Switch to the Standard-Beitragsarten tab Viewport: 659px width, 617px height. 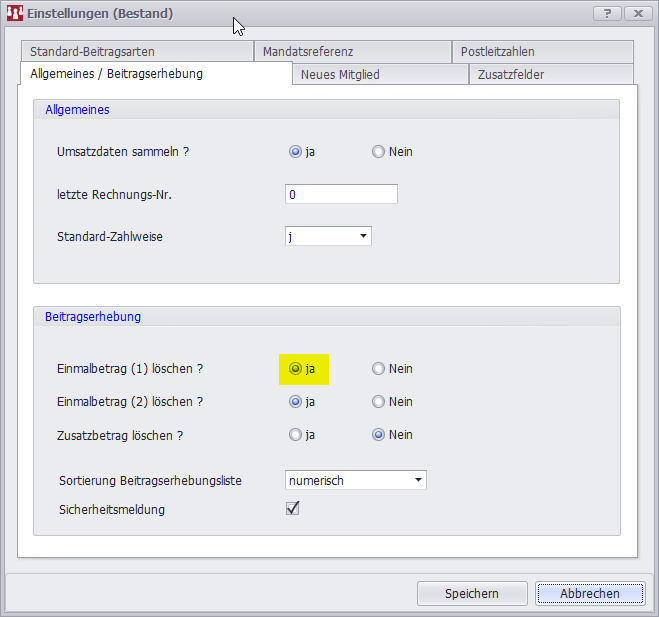[x=92, y=51]
